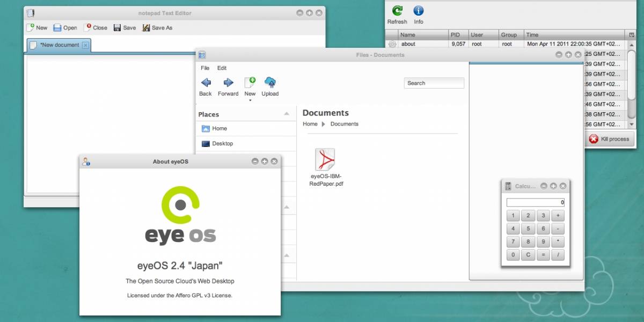Screen dimensions: 644x322
Task: Click Open in notepad toolbar
Action: point(65,27)
